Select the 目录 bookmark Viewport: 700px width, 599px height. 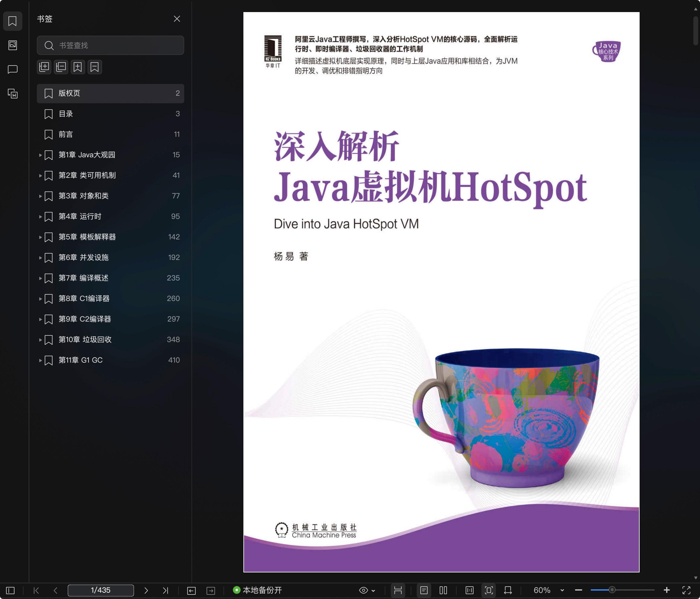[x=111, y=114]
